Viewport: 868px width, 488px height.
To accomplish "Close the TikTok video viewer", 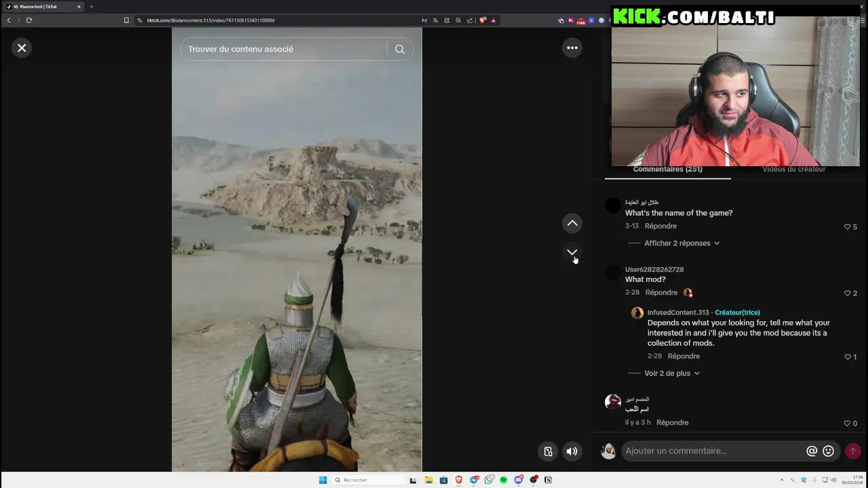I will coord(22,48).
